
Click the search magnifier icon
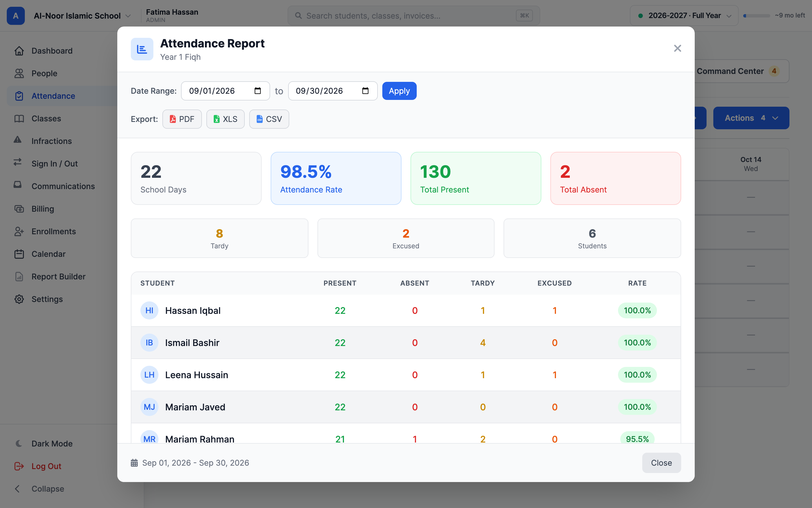[298, 16]
